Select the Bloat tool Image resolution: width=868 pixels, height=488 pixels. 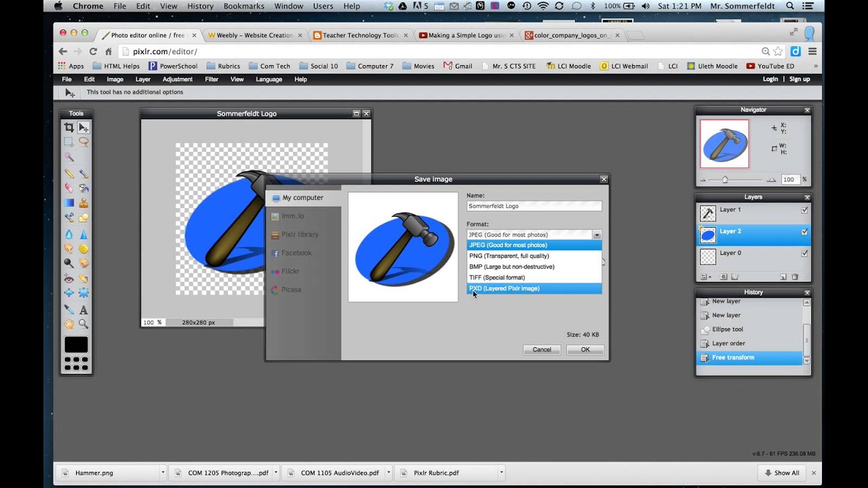tap(68, 293)
